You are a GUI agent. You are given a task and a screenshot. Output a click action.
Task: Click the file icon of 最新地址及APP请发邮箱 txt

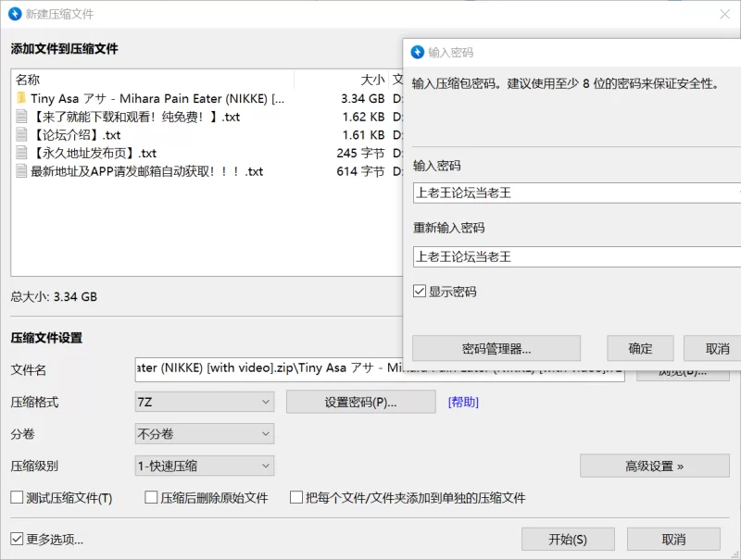21,171
